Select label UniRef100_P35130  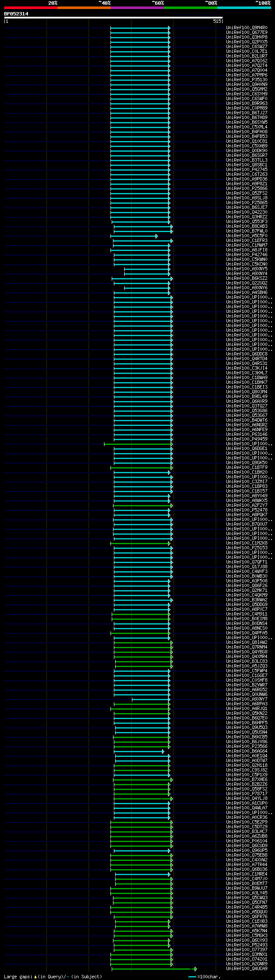[247, 80]
